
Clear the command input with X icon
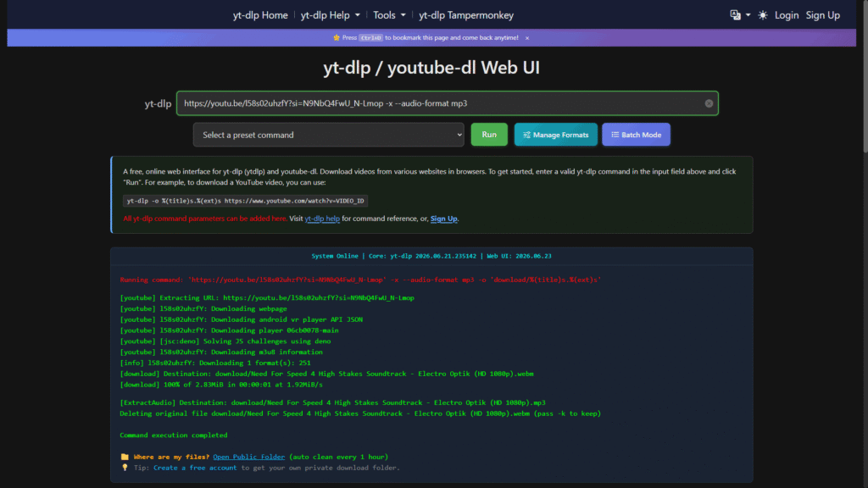[709, 103]
